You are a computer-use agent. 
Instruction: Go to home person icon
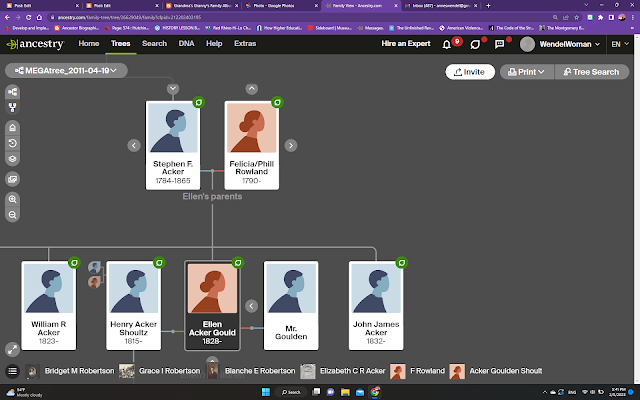pyautogui.click(x=13, y=128)
